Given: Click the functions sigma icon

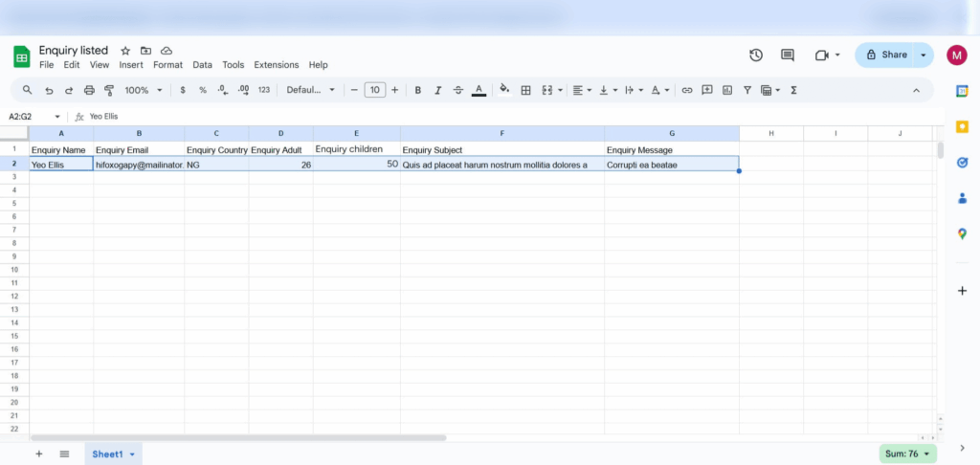Looking at the screenshot, I should pos(793,90).
